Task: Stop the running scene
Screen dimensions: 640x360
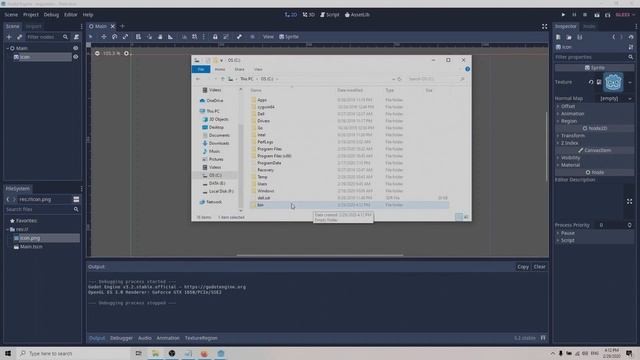Action: [585, 15]
